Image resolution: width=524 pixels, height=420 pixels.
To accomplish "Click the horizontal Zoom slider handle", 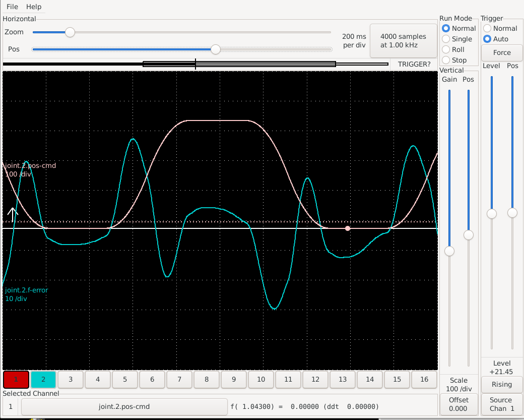I will point(70,32).
